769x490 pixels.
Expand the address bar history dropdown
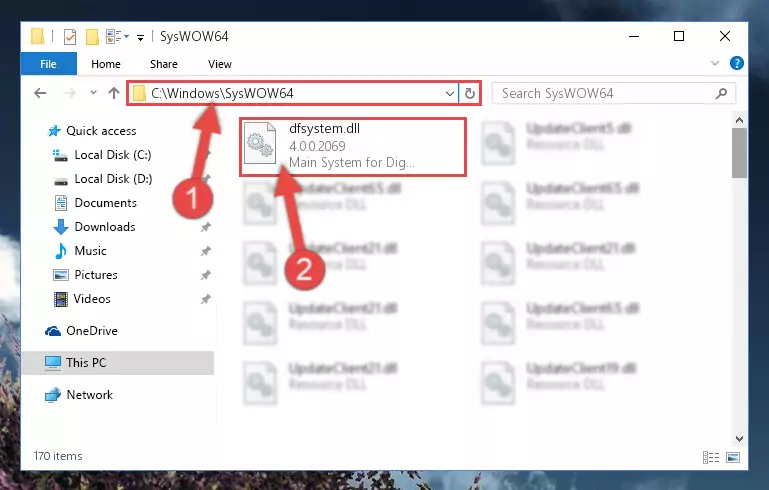click(x=449, y=93)
